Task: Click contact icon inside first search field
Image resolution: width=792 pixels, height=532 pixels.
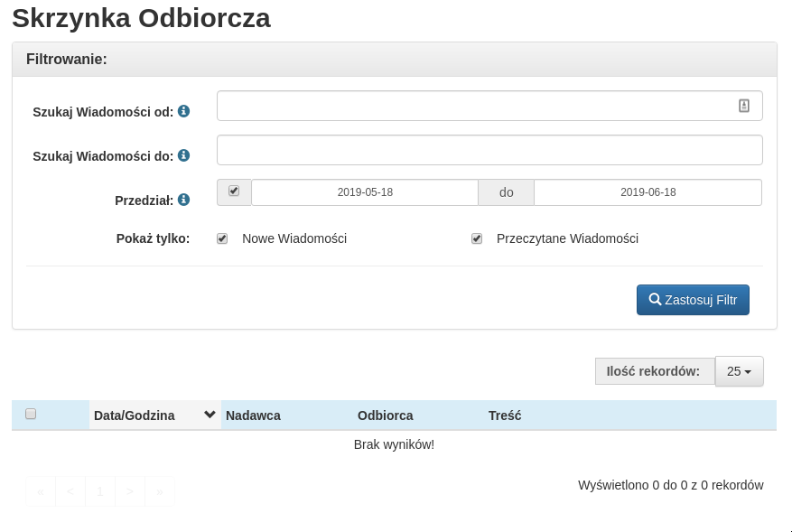Action: (x=744, y=106)
